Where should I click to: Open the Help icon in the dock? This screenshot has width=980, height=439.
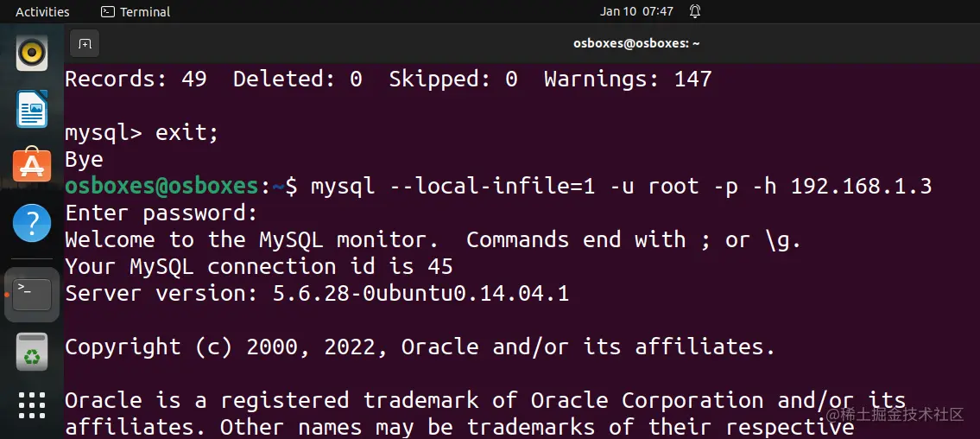[32, 223]
